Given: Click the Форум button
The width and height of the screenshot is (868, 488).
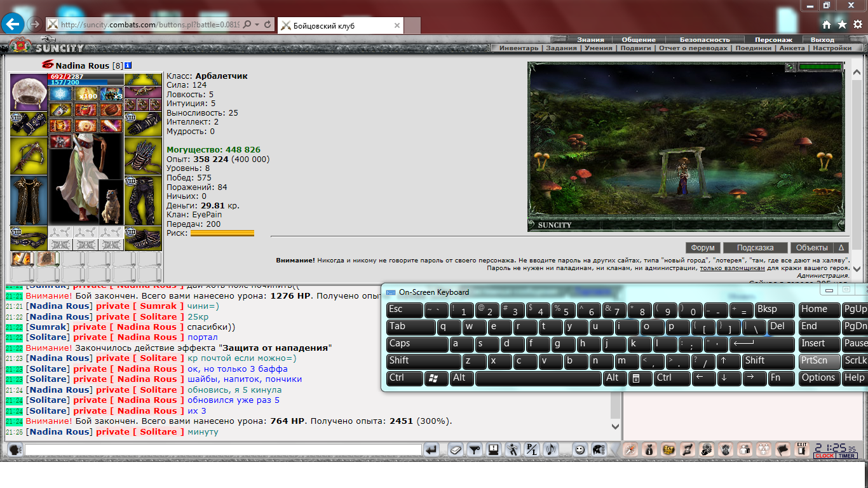Looking at the screenshot, I should tap(703, 248).
